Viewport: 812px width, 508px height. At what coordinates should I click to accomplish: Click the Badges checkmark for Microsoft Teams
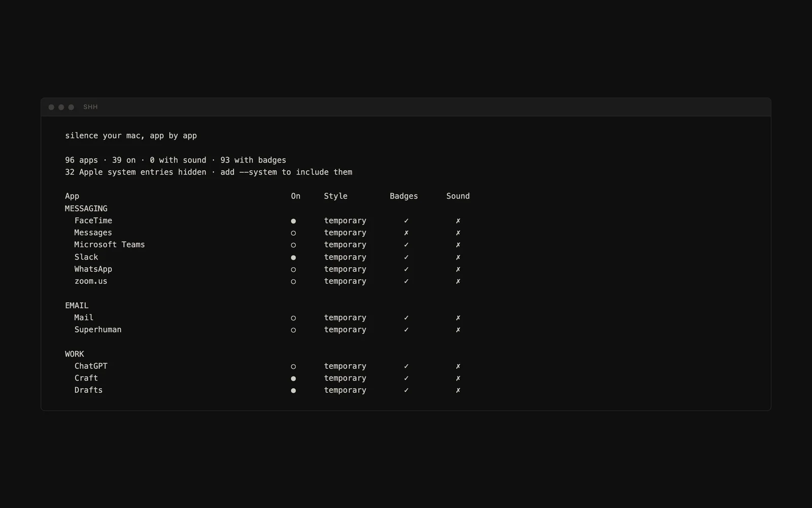[406, 245]
